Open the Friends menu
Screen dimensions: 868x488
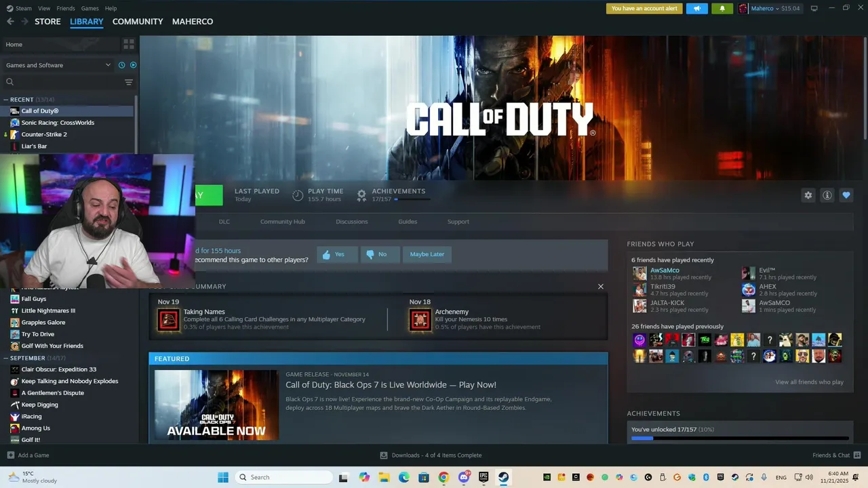click(66, 8)
